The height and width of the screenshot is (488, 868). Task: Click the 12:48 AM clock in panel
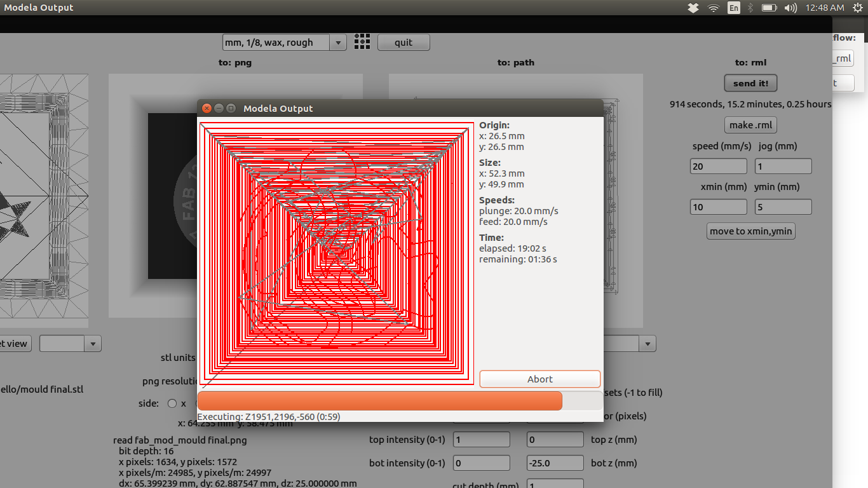[x=824, y=8]
